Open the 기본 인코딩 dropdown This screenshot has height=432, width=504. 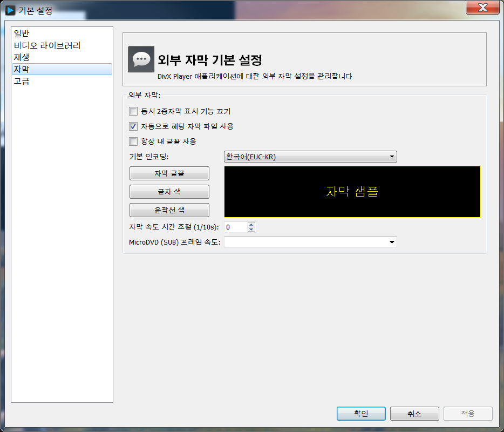pos(310,157)
